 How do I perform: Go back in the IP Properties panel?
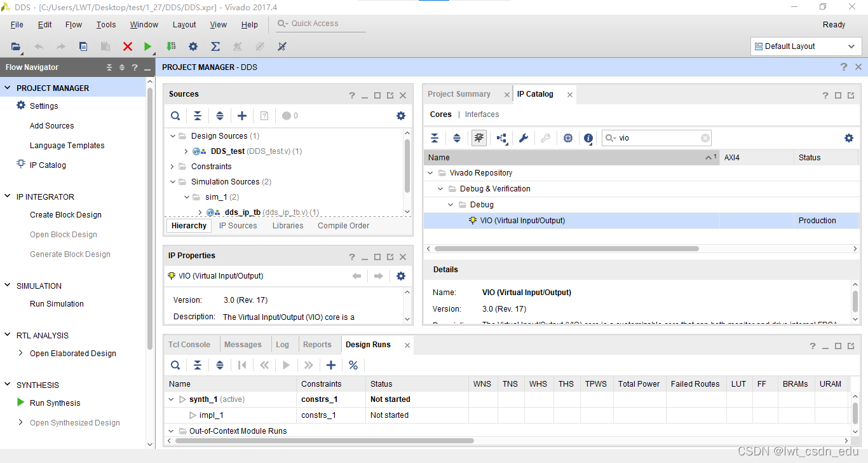(x=356, y=276)
